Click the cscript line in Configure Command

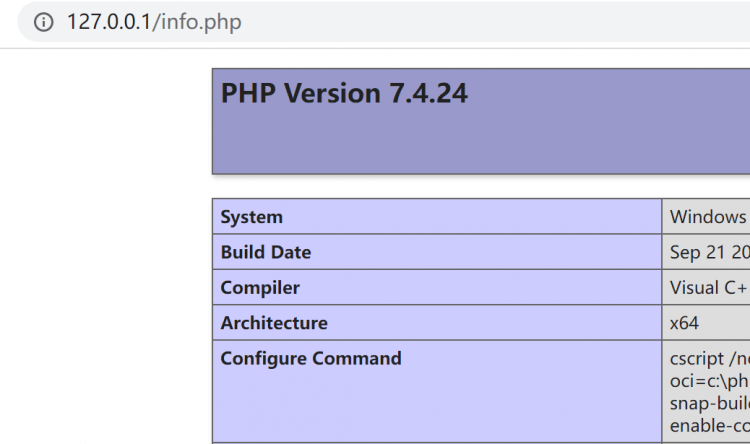coord(709,359)
